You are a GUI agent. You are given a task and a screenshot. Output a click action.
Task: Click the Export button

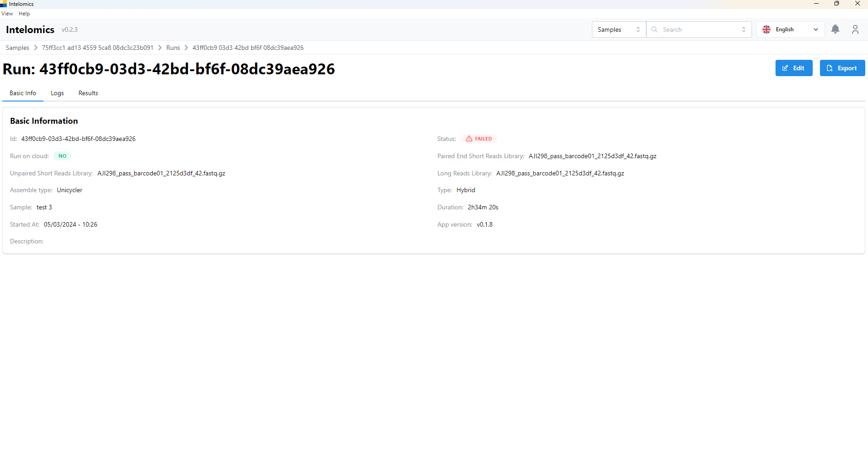tap(842, 68)
